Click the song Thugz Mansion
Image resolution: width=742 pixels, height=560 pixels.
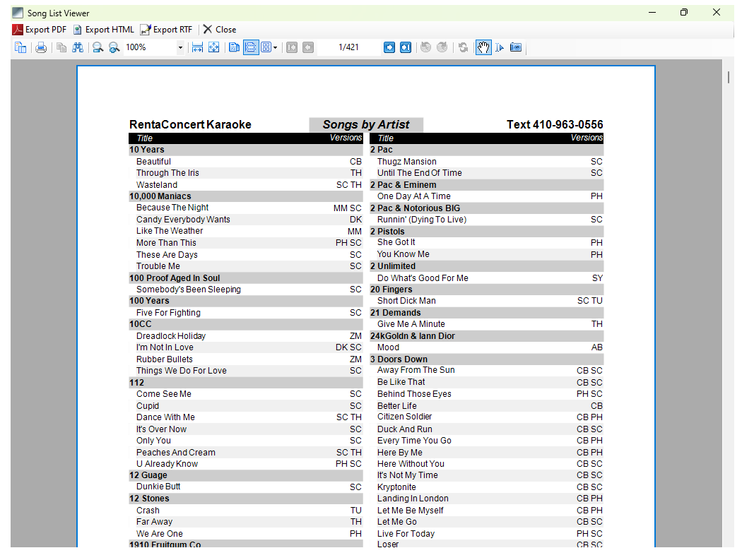[406, 162]
